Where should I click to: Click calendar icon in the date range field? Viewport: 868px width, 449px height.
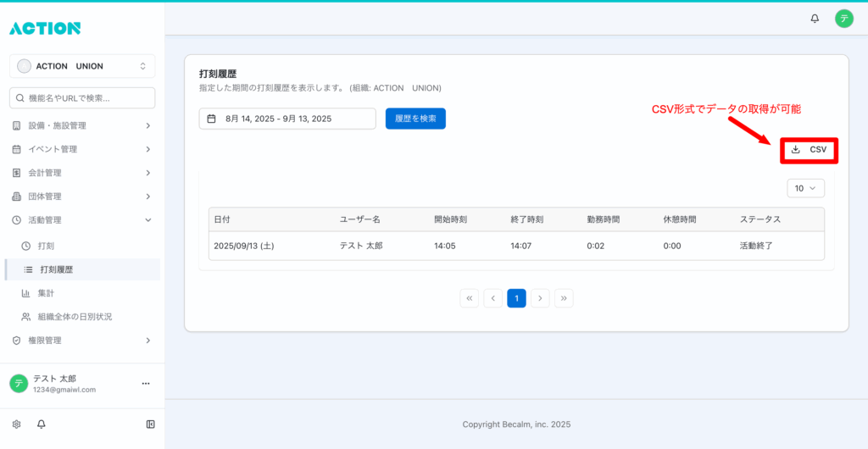click(212, 119)
